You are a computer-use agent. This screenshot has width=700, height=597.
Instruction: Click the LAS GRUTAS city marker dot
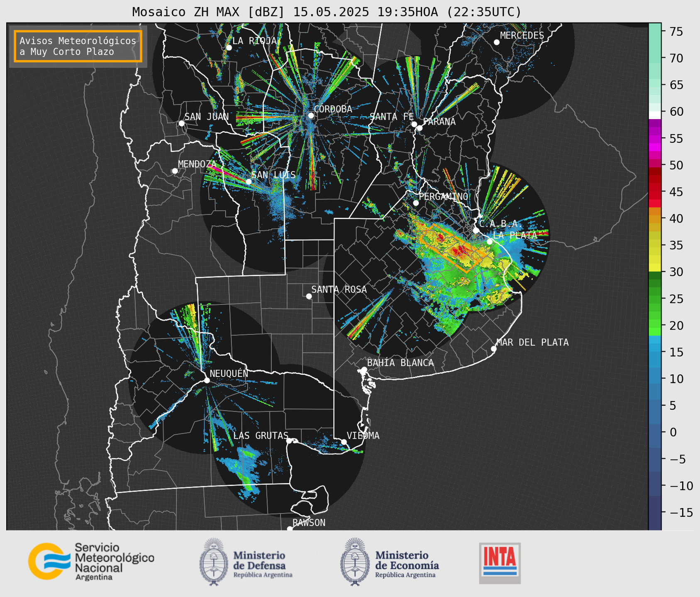[x=289, y=440]
